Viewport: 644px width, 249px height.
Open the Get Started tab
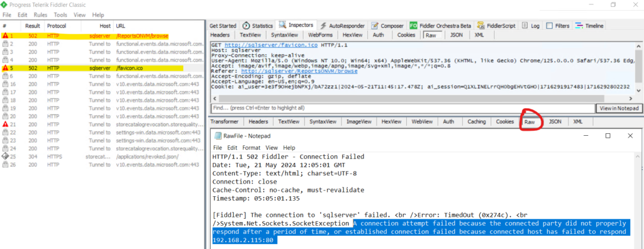click(223, 26)
